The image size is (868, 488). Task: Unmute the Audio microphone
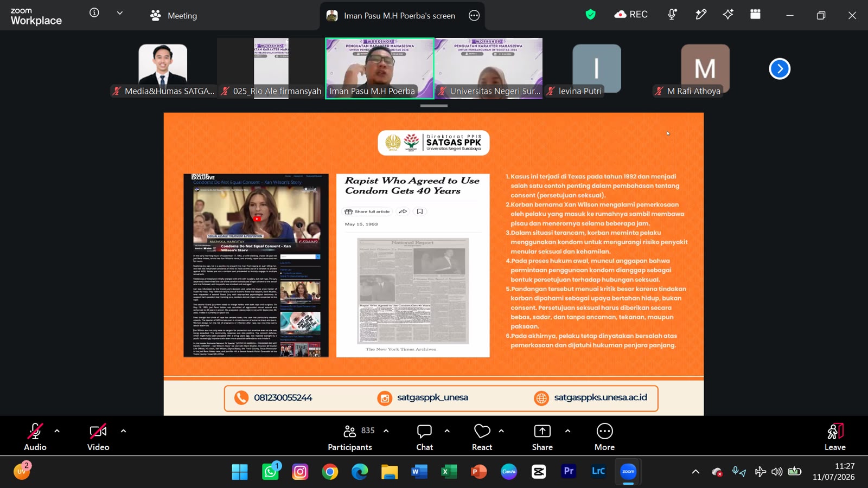[35, 436]
